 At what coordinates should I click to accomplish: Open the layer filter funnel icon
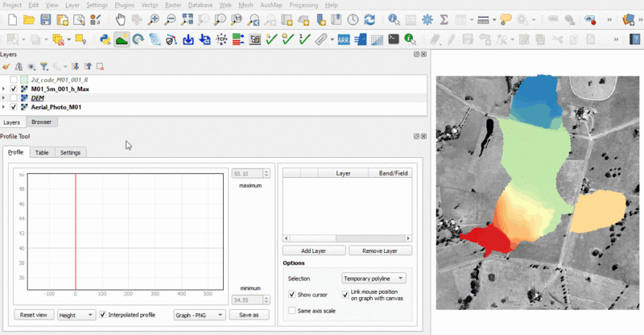[x=44, y=67]
